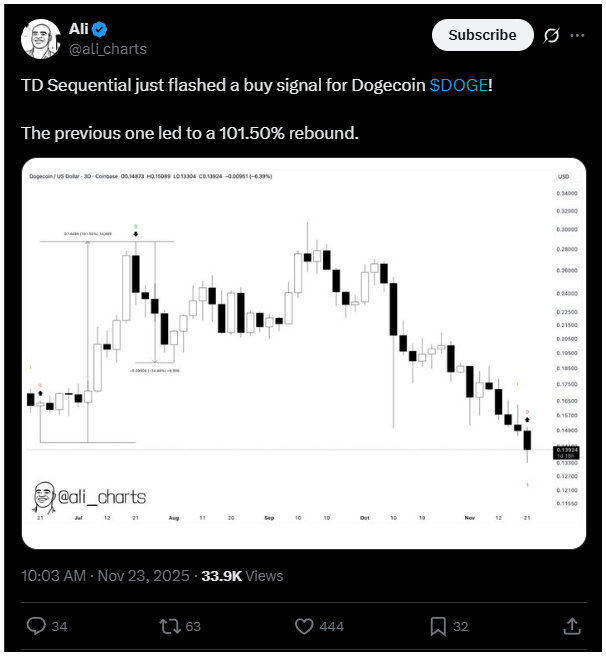Open the share tweet icon
The image size is (606, 656).
(572, 626)
